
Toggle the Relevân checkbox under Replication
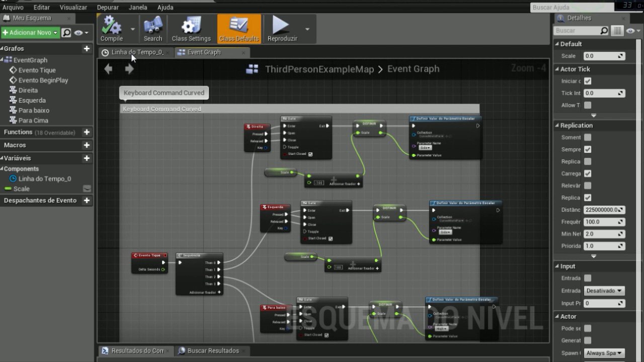tap(588, 186)
